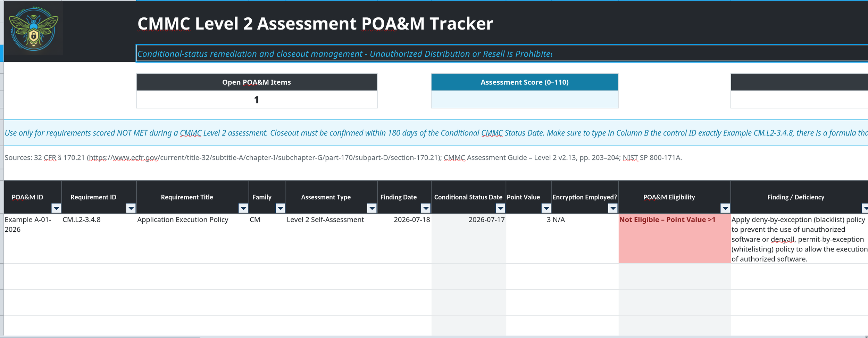Image resolution: width=868 pixels, height=338 pixels.
Task: Select the Assessment Score (0–110) header
Action: click(524, 82)
